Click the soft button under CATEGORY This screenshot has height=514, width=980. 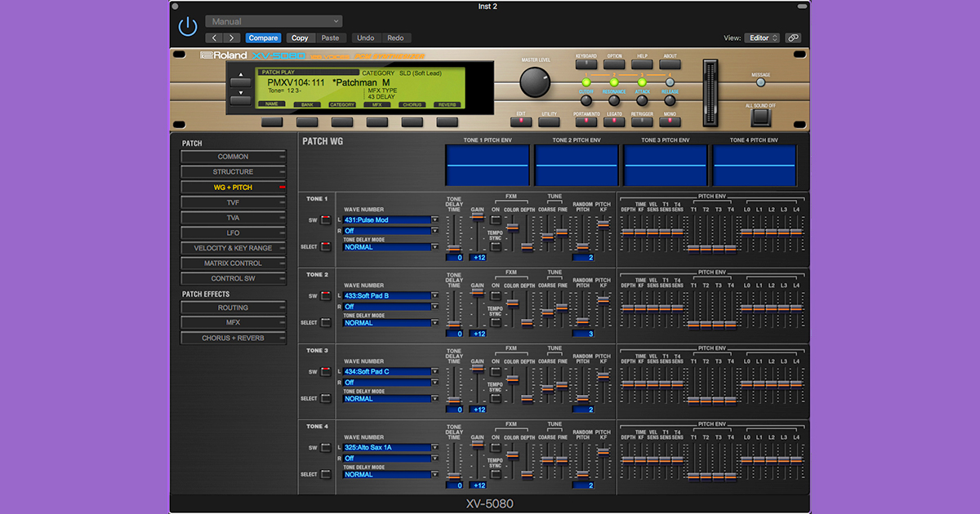(342, 122)
